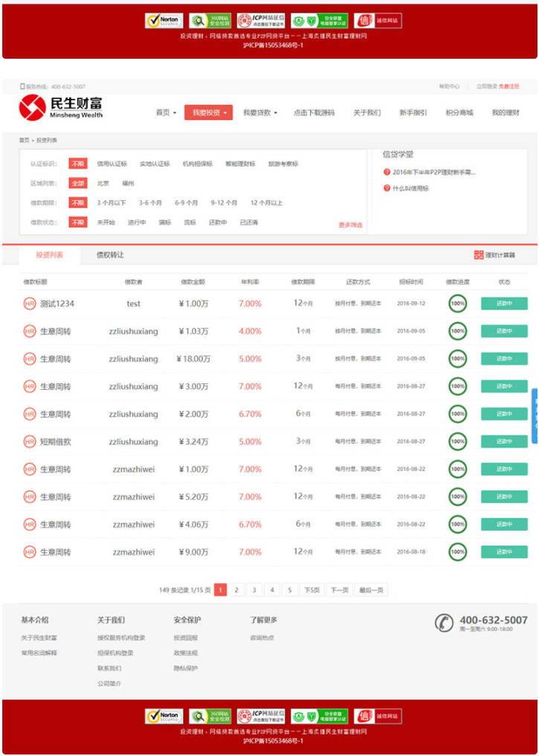Image resolution: width=539 pixels, height=756 pixels.
Task: Filter loan status 已还清
Action: click(249, 222)
